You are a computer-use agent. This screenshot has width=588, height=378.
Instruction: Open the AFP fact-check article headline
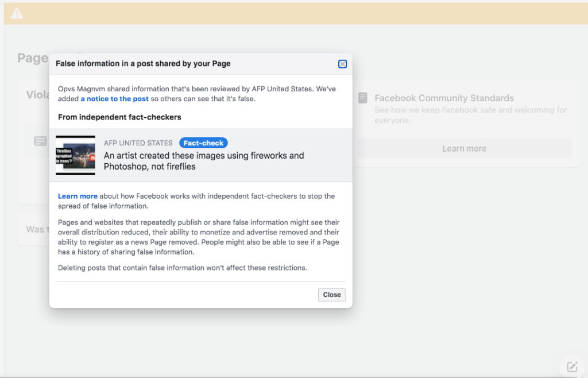click(x=204, y=161)
